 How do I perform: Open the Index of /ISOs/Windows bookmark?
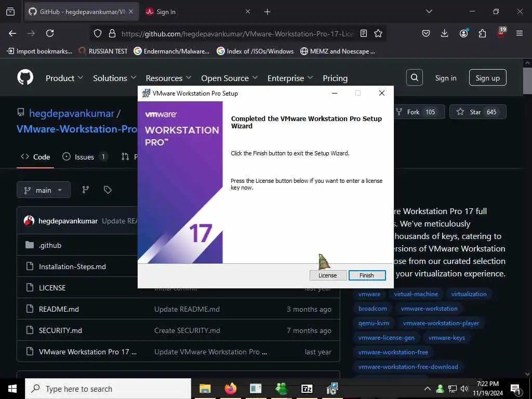click(256, 51)
